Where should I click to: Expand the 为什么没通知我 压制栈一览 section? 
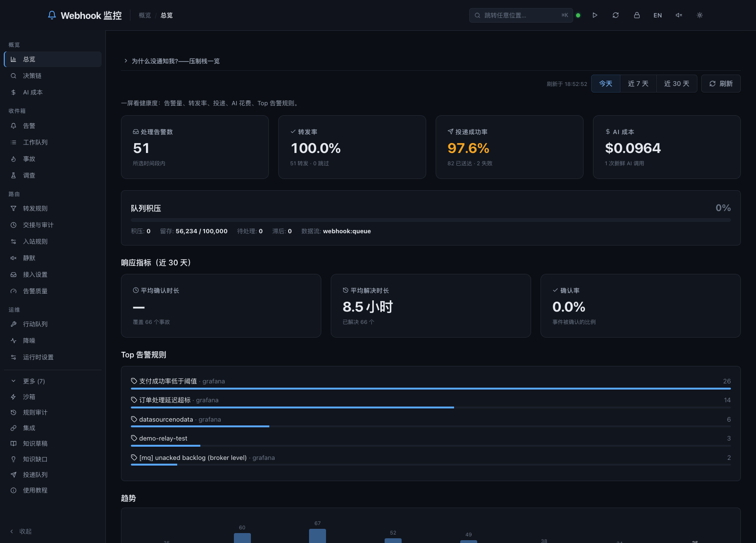point(172,61)
